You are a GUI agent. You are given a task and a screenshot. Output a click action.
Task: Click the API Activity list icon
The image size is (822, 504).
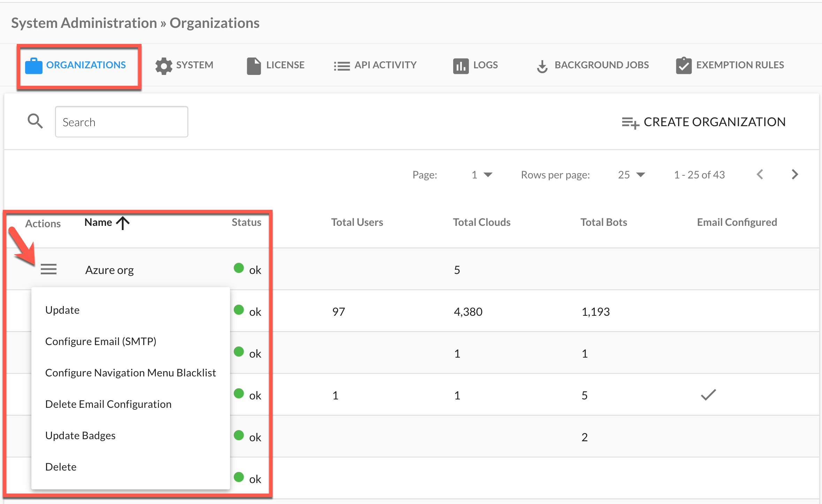pyautogui.click(x=341, y=66)
